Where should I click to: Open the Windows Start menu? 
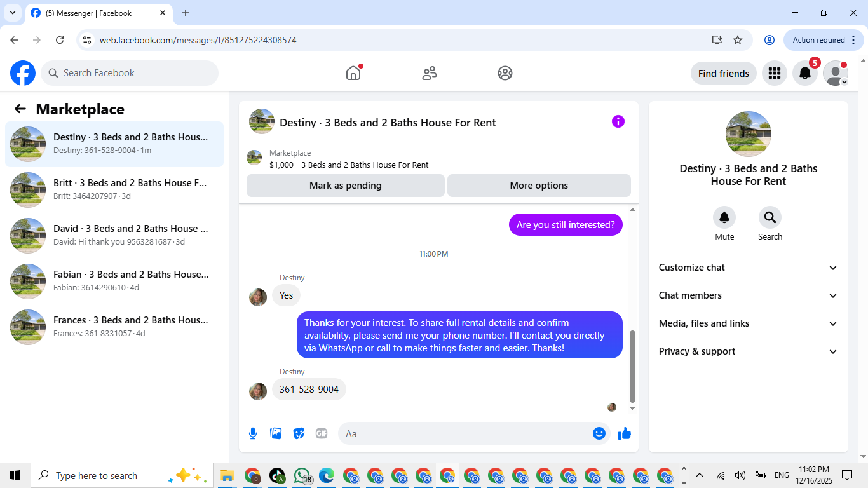[x=15, y=475]
